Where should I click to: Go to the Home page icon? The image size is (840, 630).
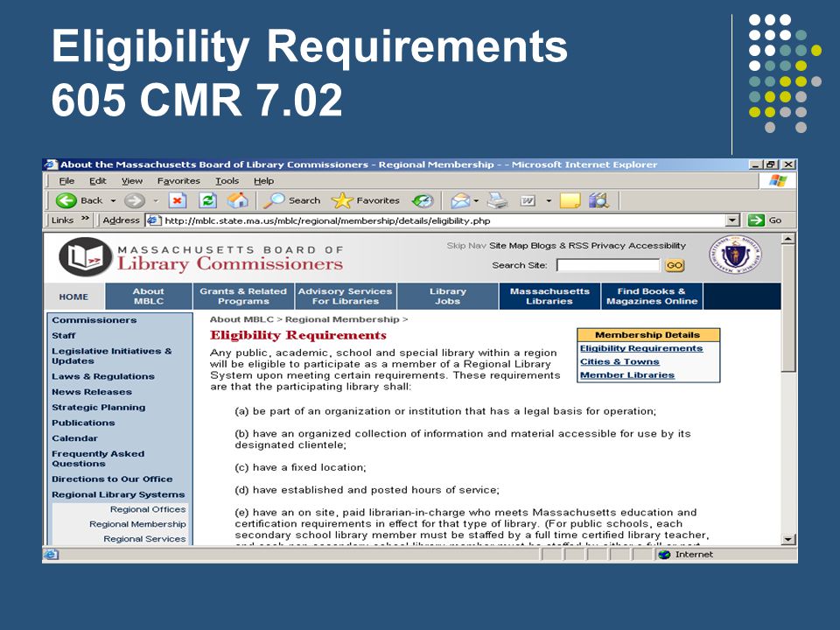[237, 200]
